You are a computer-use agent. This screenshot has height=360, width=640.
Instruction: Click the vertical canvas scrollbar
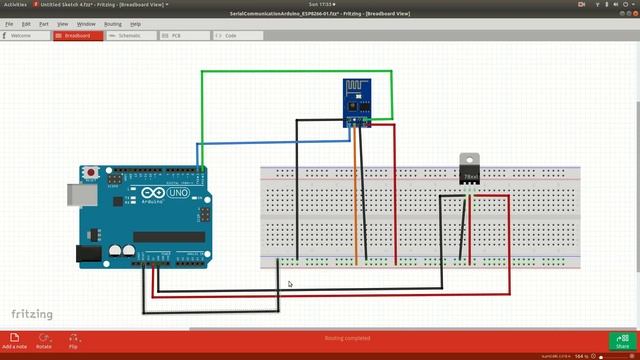pyautogui.click(x=638, y=186)
